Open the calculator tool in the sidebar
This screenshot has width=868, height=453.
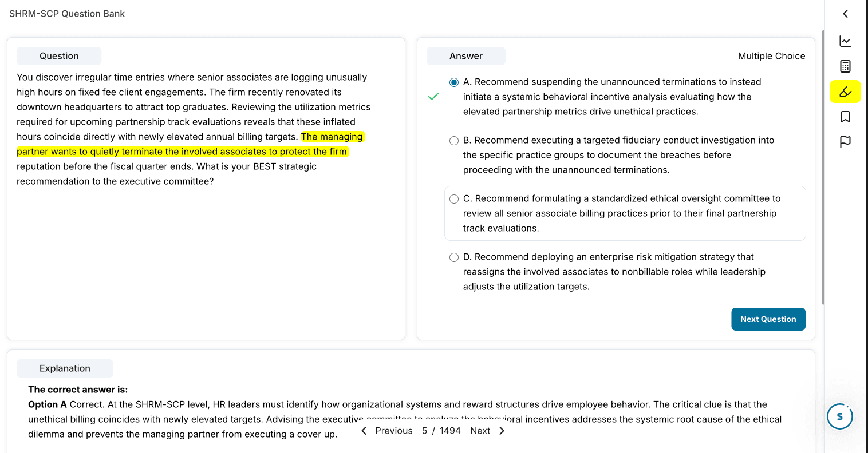pyautogui.click(x=845, y=66)
